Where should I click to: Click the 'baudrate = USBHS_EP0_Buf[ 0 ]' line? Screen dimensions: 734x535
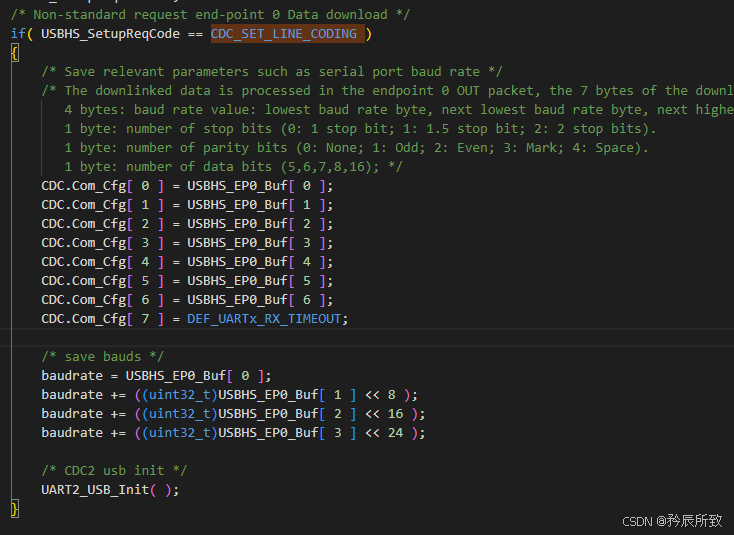pyautogui.click(x=156, y=375)
